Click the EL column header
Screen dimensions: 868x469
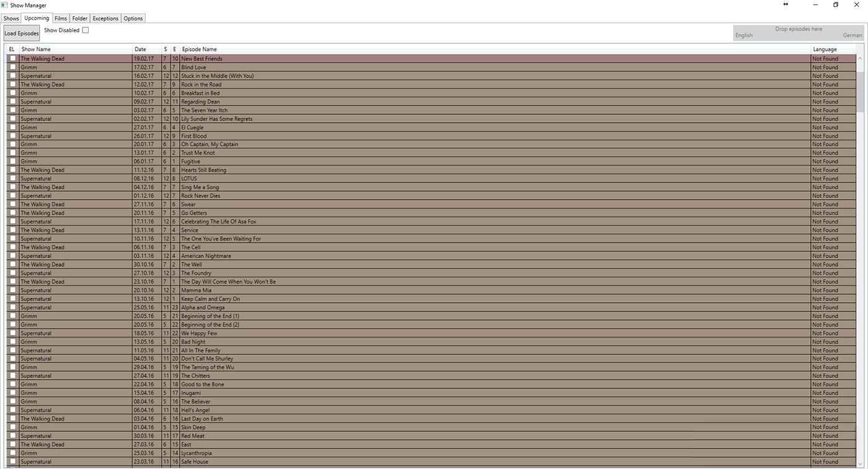(x=12, y=49)
